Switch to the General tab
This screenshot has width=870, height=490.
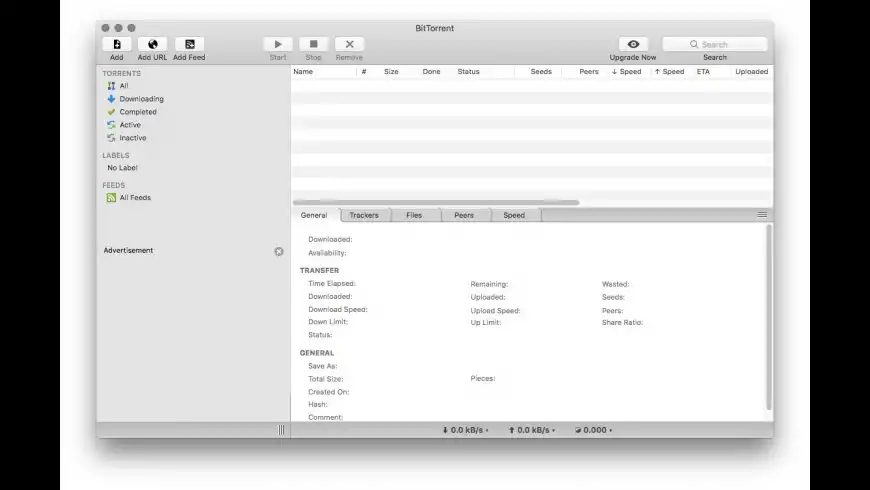(314, 215)
